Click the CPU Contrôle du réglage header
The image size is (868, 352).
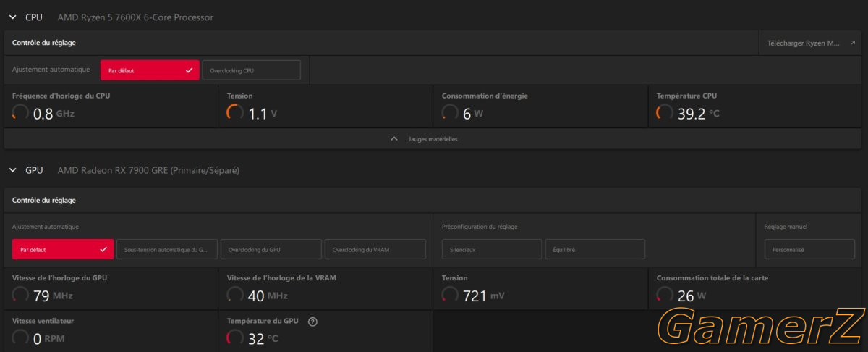click(x=44, y=43)
